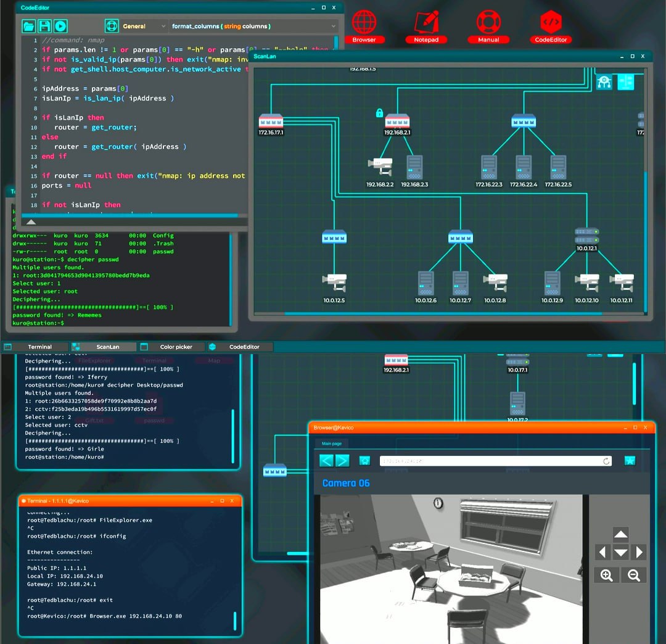Click the blue router left of the Browser window

point(275,471)
